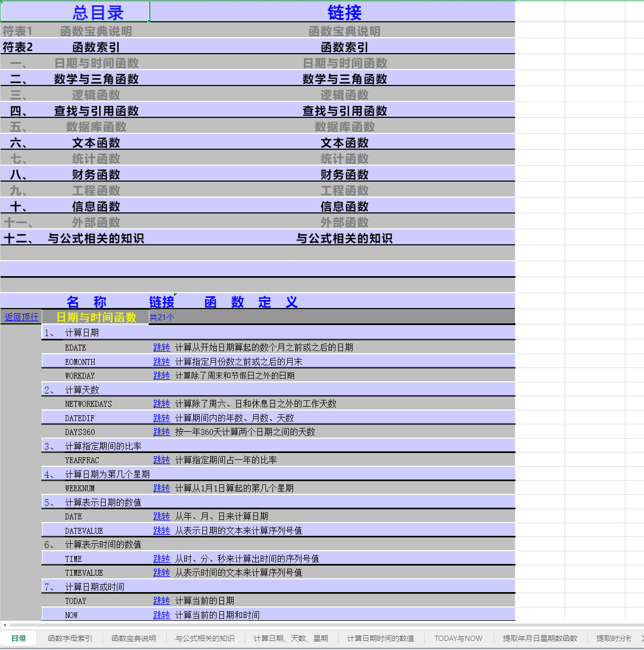644x650 pixels.
Task: Open the "函数宝典说明" link in the directory
Action: [x=345, y=31]
